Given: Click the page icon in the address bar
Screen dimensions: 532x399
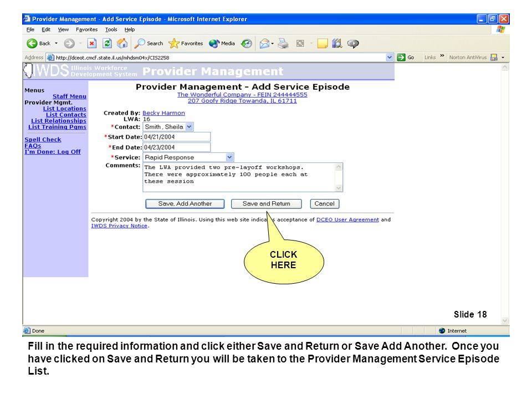Looking at the screenshot, I should tap(50, 58).
